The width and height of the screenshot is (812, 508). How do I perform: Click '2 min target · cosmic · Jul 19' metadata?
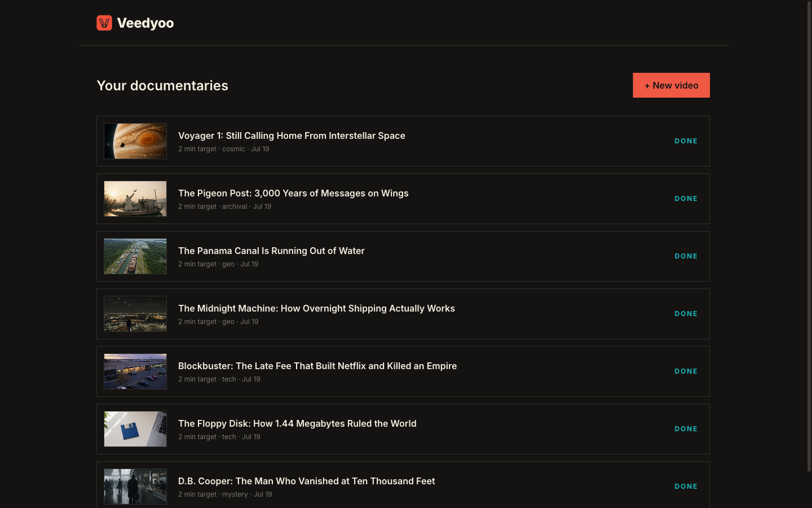224,149
